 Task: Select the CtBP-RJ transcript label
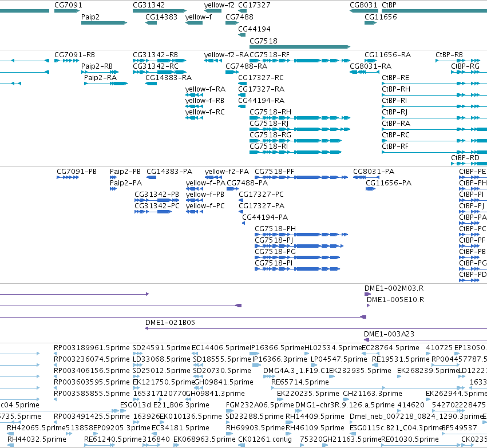pyautogui.click(x=394, y=112)
